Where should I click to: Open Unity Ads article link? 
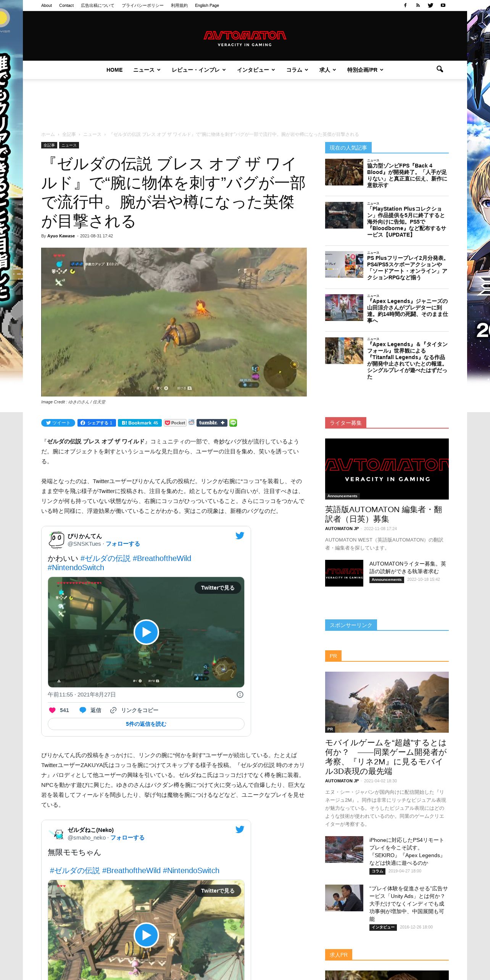408,904
